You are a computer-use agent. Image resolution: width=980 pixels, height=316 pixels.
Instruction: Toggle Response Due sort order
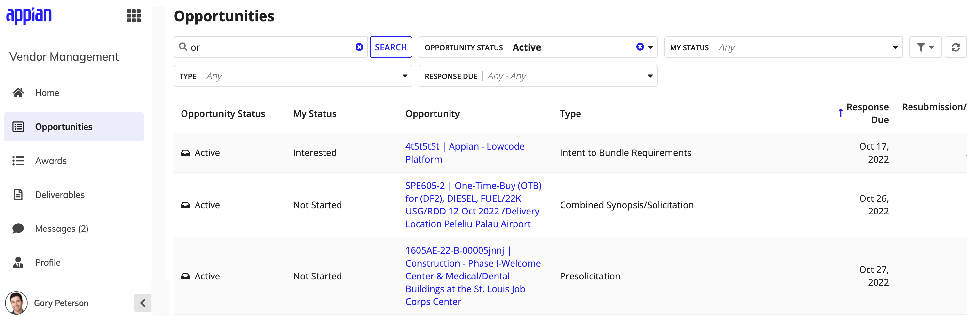click(x=840, y=112)
